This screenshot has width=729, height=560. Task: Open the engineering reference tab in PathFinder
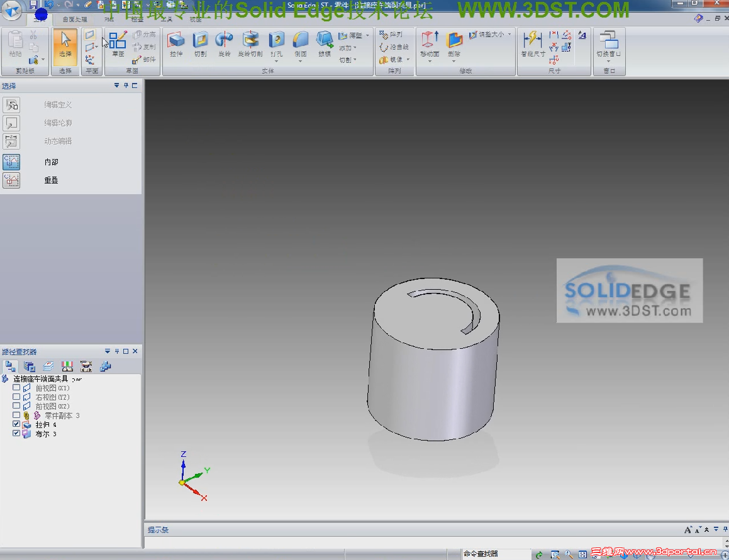coord(106,366)
